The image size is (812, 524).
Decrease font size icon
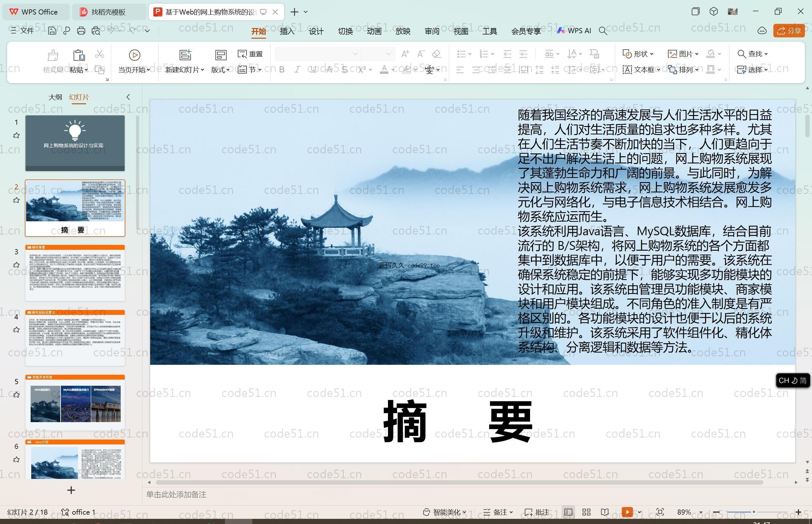point(421,54)
